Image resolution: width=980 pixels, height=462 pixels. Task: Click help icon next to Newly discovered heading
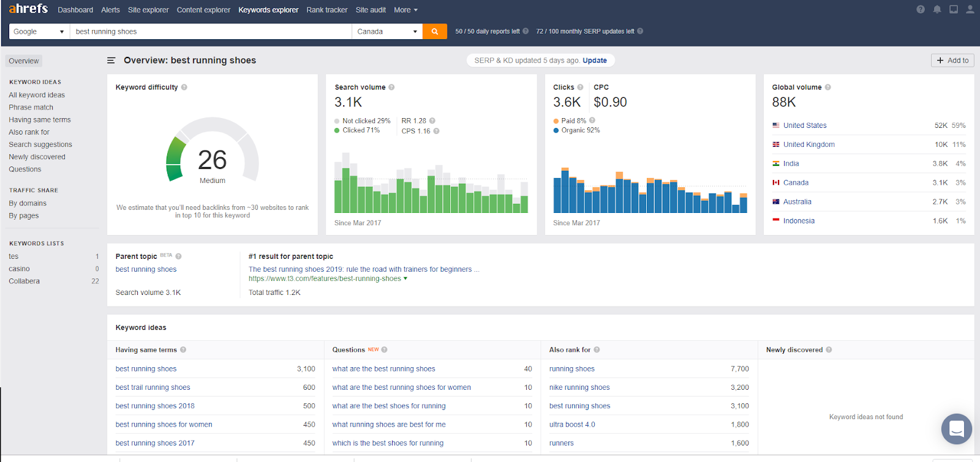point(829,350)
